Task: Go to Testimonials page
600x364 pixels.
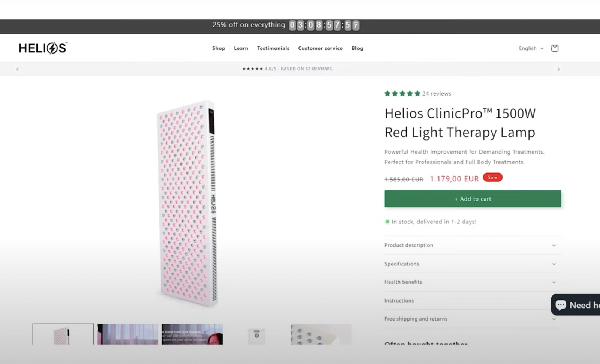Action: 273,48
